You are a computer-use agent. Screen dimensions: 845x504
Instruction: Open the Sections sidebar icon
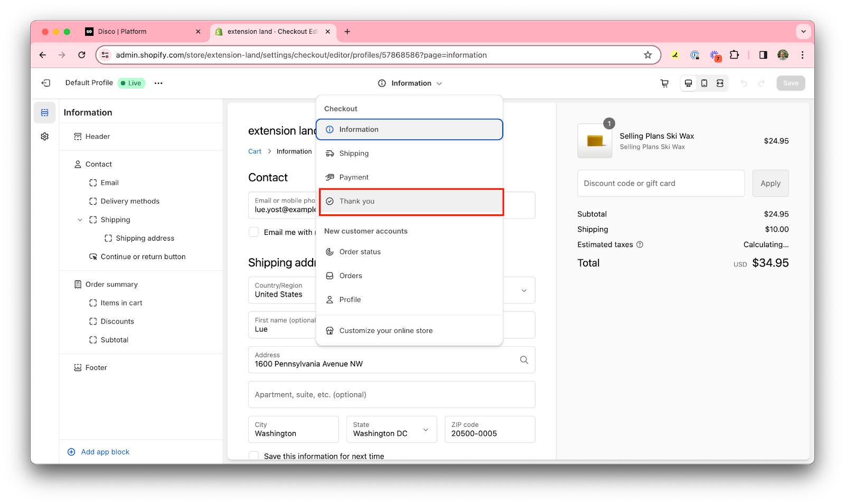(45, 112)
